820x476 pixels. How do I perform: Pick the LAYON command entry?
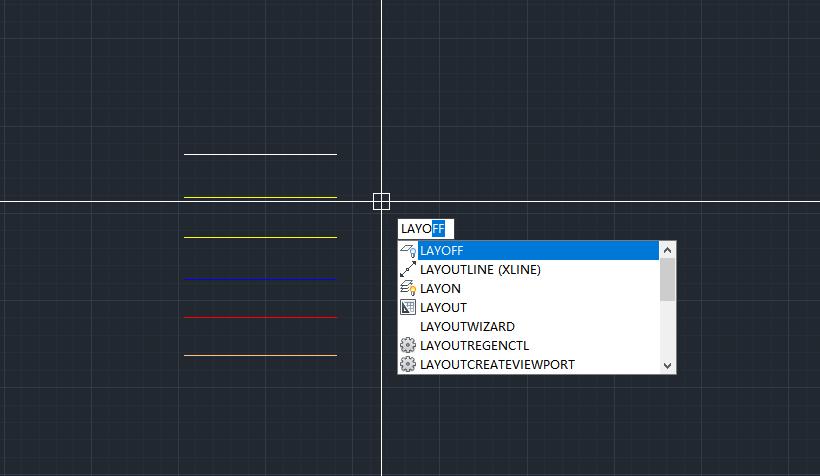pos(441,289)
